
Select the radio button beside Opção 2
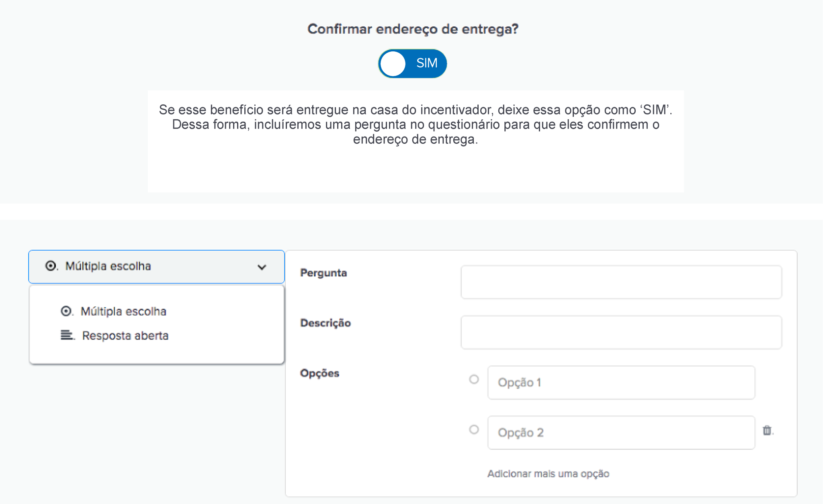[x=474, y=429]
